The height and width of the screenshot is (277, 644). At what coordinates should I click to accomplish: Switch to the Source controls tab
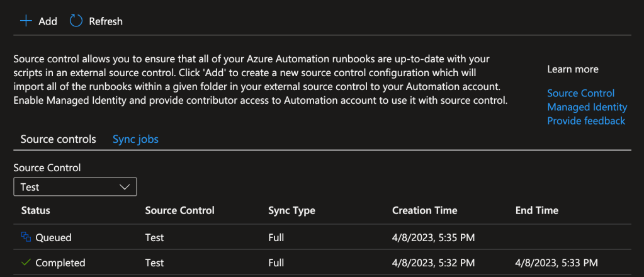pos(58,139)
